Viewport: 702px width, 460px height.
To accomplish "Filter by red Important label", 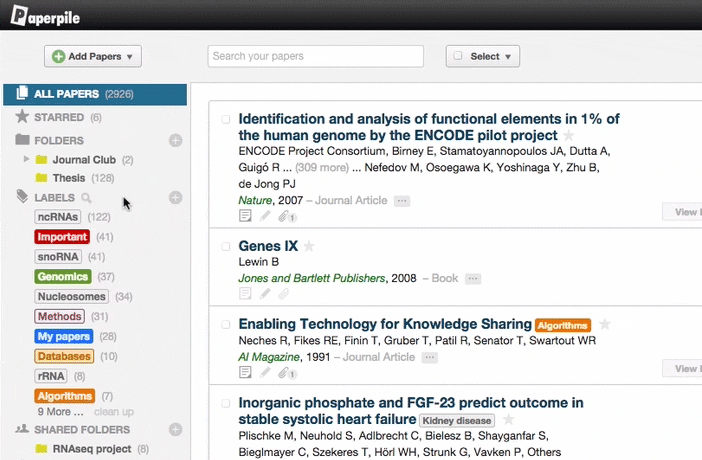I will tap(62, 237).
